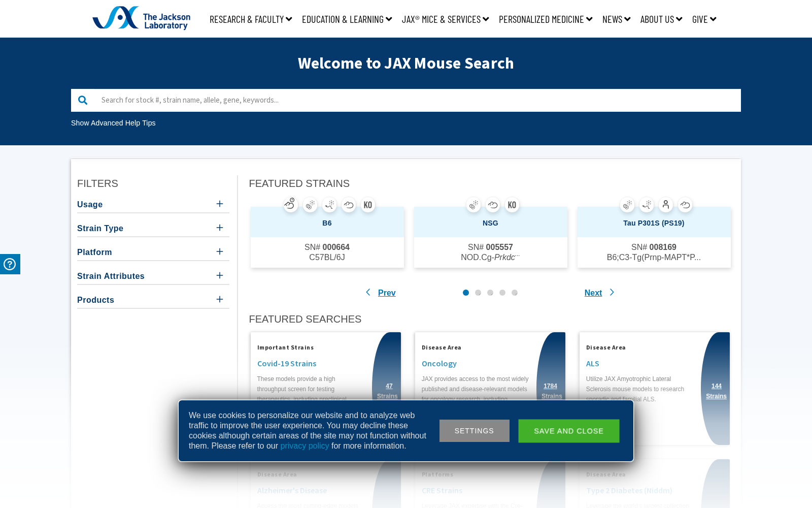Screen dimensions: 812x508
Task: Click the live mouse icon on B6 card
Action: coord(349,205)
